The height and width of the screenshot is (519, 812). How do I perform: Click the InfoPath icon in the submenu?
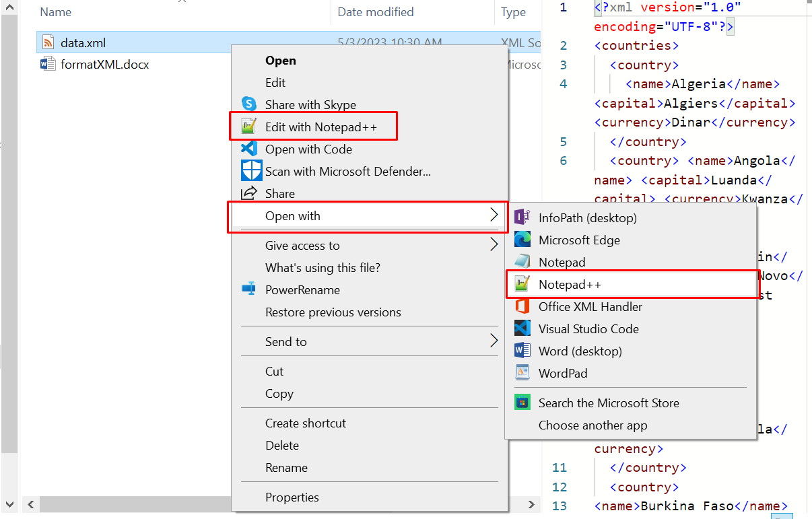(x=522, y=217)
